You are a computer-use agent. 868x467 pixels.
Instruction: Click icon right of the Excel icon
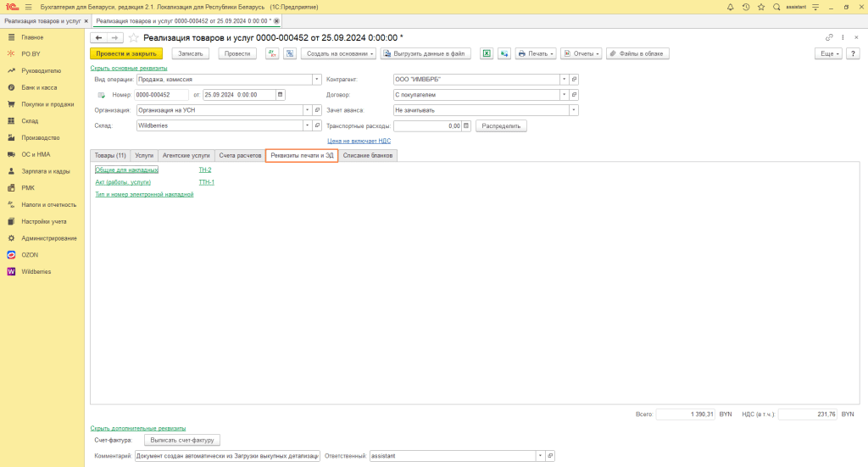[x=504, y=53]
